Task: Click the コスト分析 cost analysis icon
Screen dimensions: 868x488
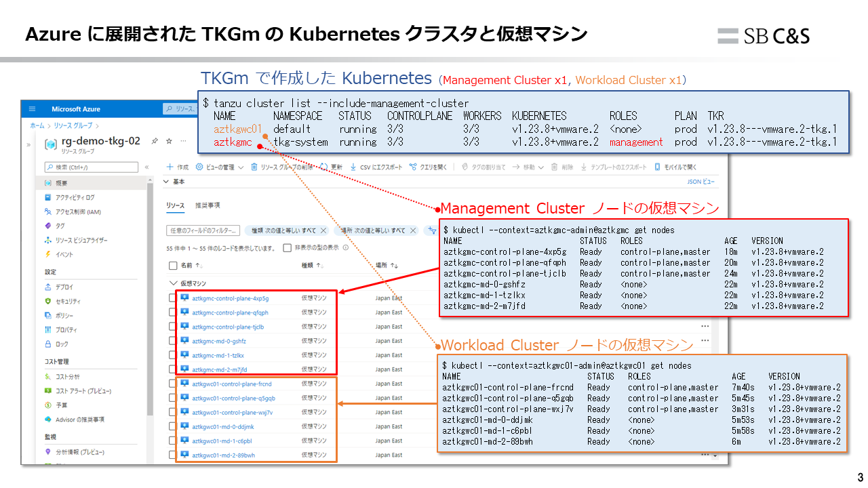Action: coord(48,376)
